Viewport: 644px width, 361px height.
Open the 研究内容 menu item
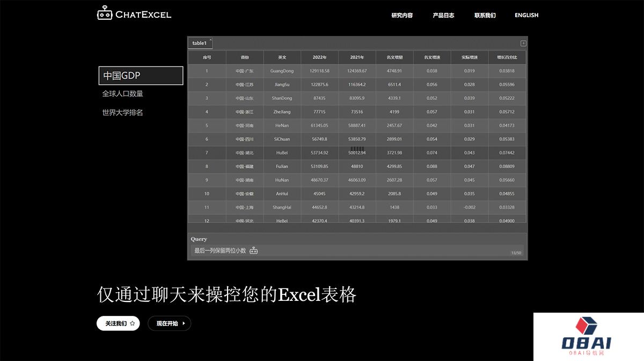pos(402,15)
